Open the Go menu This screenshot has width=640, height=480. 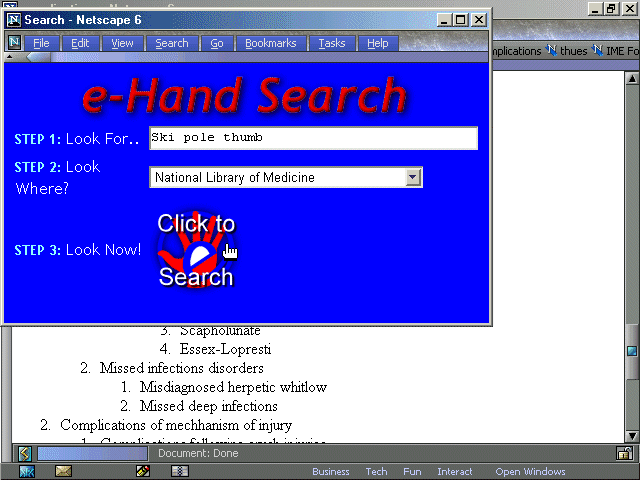[217, 43]
